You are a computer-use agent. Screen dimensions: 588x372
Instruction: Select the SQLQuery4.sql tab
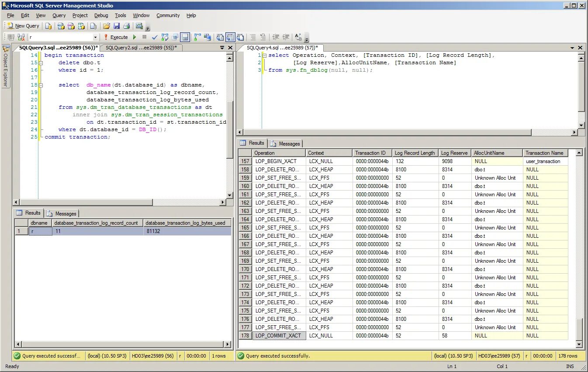(282, 48)
